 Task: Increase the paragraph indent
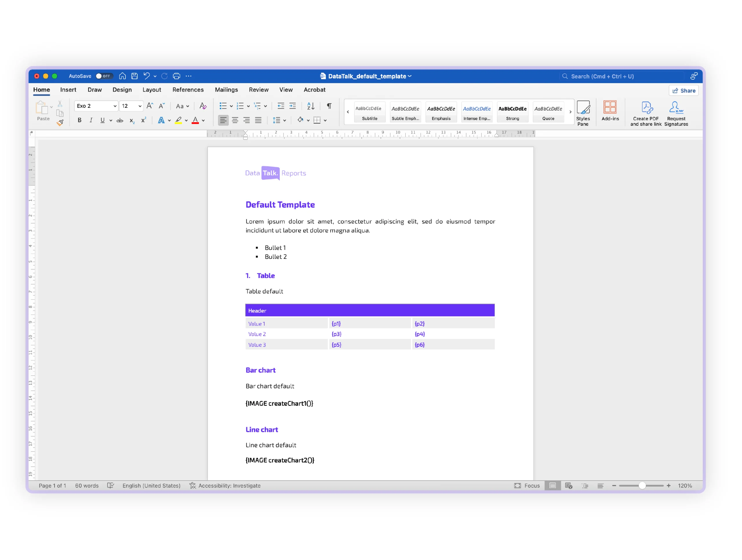coord(292,106)
